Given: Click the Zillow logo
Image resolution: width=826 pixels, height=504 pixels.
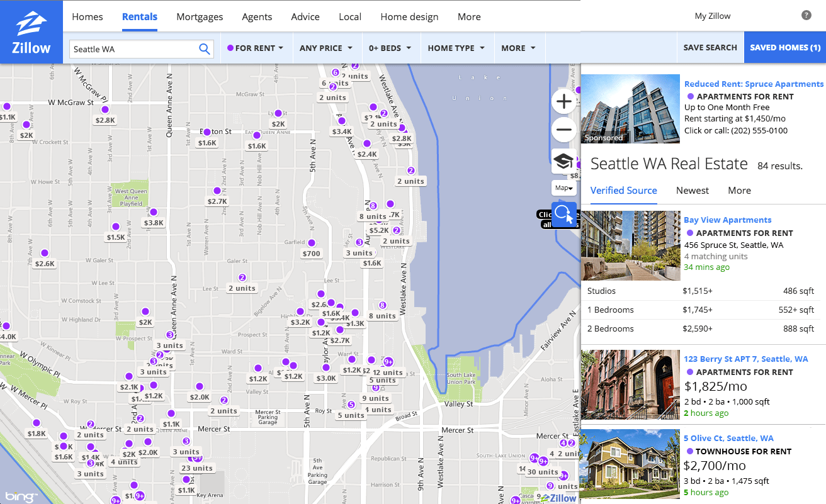Looking at the screenshot, I should point(30,25).
